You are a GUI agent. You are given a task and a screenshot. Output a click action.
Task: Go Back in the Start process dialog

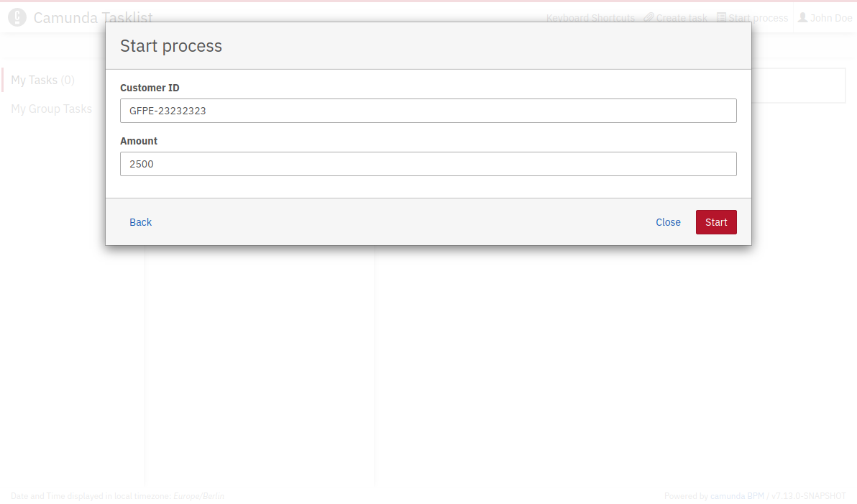pyautogui.click(x=140, y=222)
